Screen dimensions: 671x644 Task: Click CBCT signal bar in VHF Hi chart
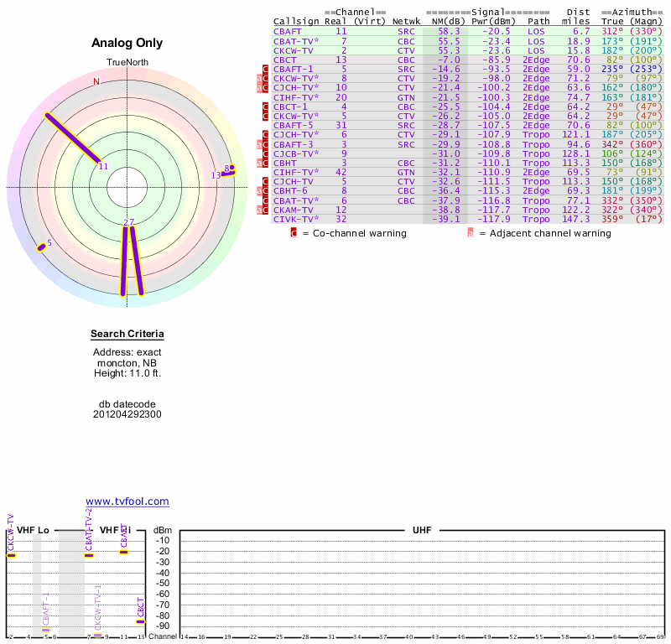140,621
